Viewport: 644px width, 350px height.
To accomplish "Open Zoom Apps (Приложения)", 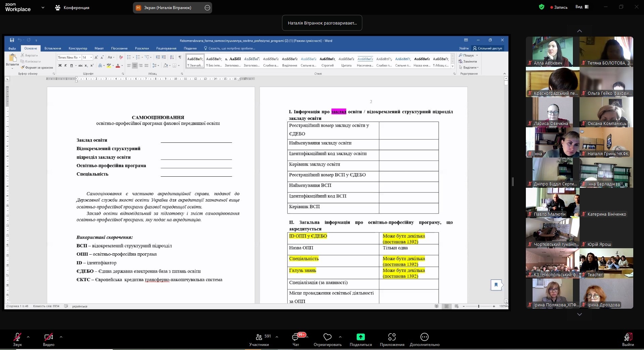I will [x=392, y=337].
